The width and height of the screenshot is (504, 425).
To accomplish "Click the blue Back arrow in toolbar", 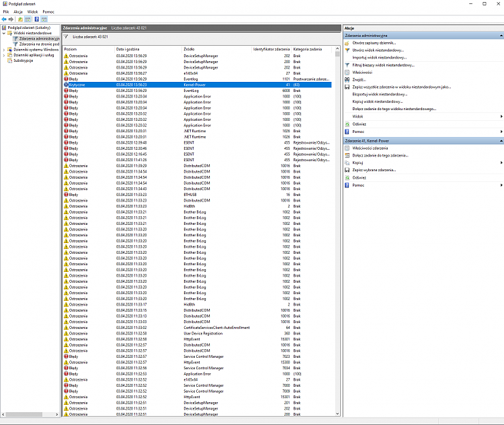I will [4, 19].
